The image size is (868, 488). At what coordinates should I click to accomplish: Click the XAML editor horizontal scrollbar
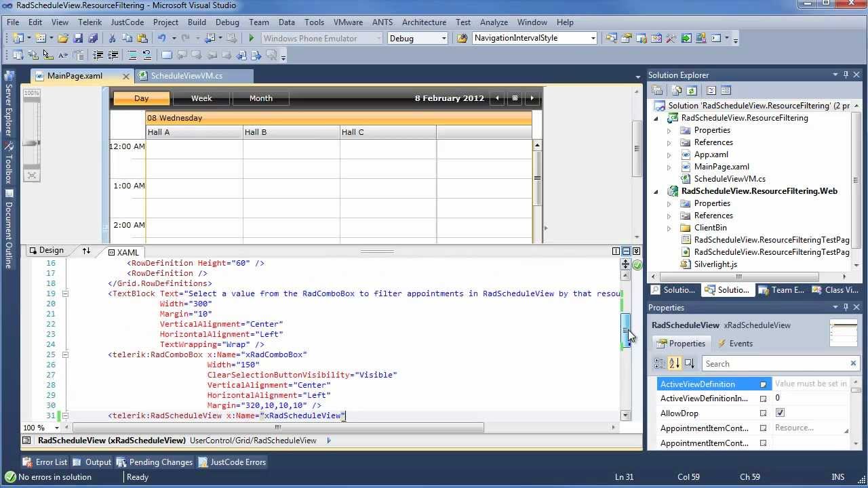(278, 428)
